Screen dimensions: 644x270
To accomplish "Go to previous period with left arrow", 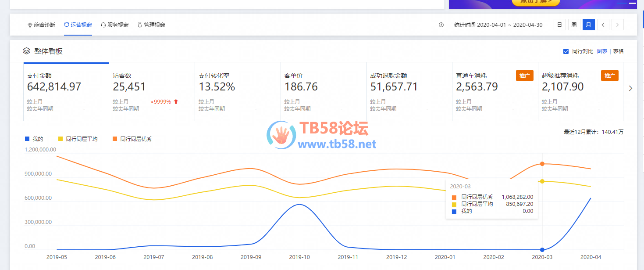I will (x=603, y=25).
